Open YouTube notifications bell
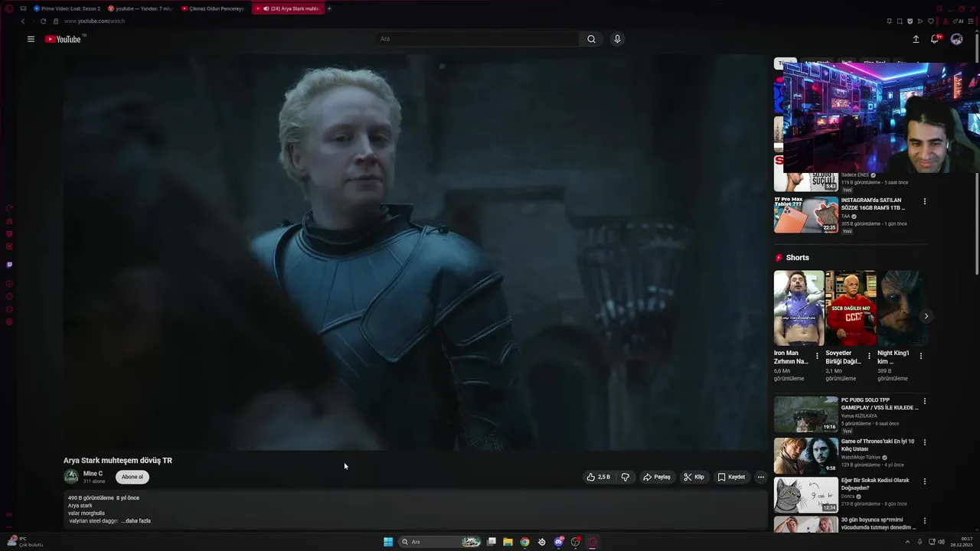This screenshot has width=980, height=551. pos(935,39)
